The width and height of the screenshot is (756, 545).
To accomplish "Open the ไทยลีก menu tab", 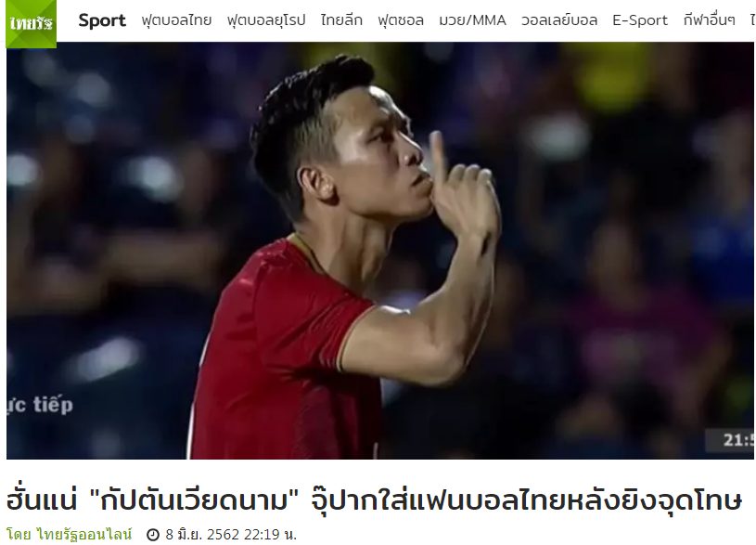I will (x=341, y=20).
